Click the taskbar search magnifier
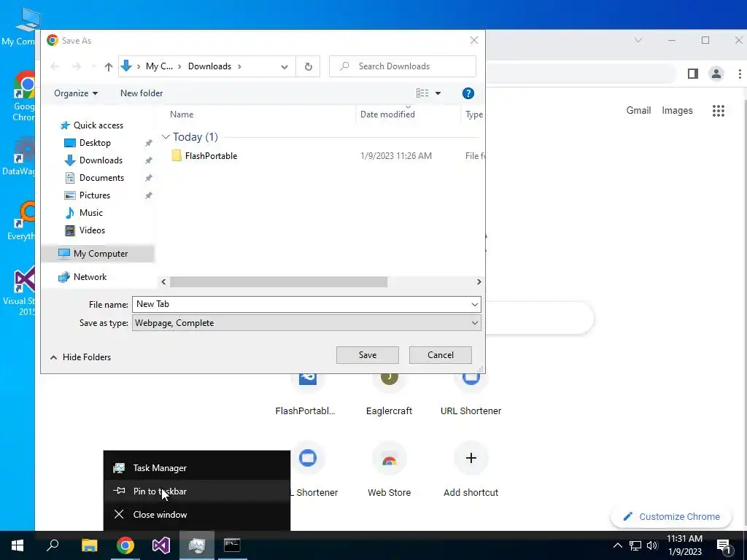The height and width of the screenshot is (560, 747). (x=53, y=545)
